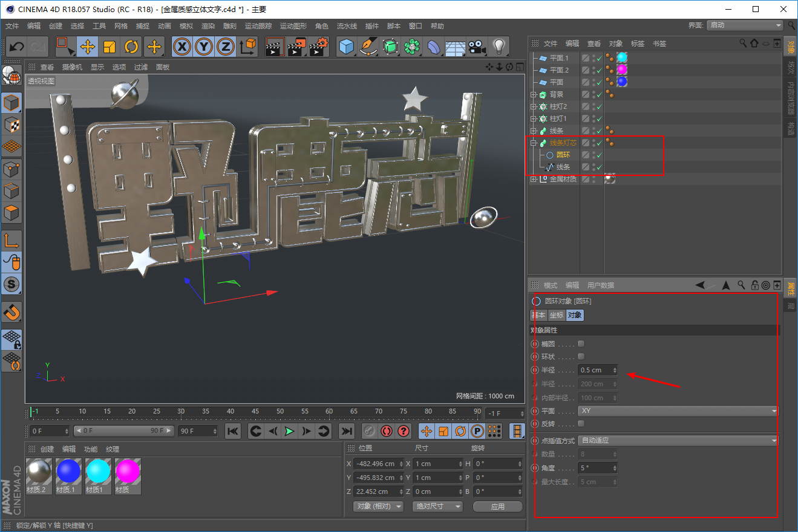Toggle the visibility dots for 平面.1

594,58
